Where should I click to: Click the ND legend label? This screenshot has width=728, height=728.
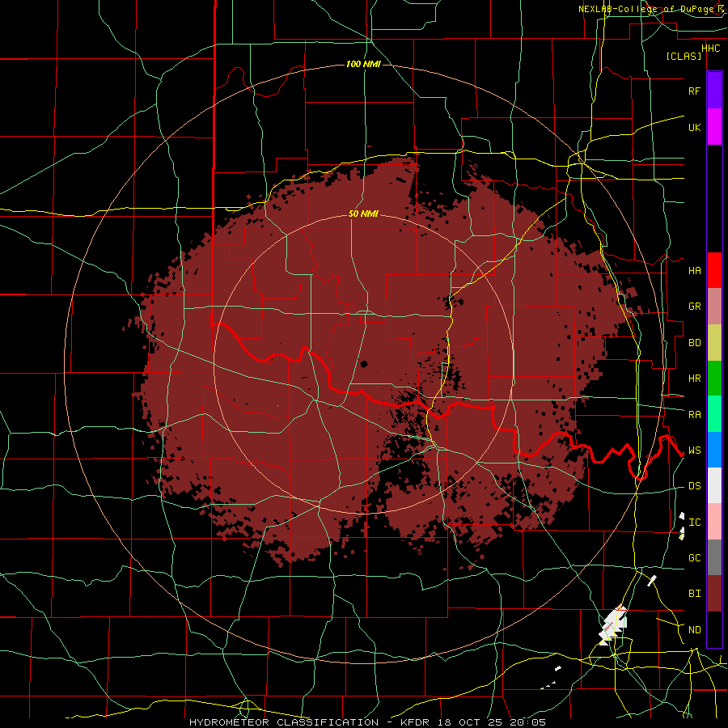pyautogui.click(x=694, y=630)
